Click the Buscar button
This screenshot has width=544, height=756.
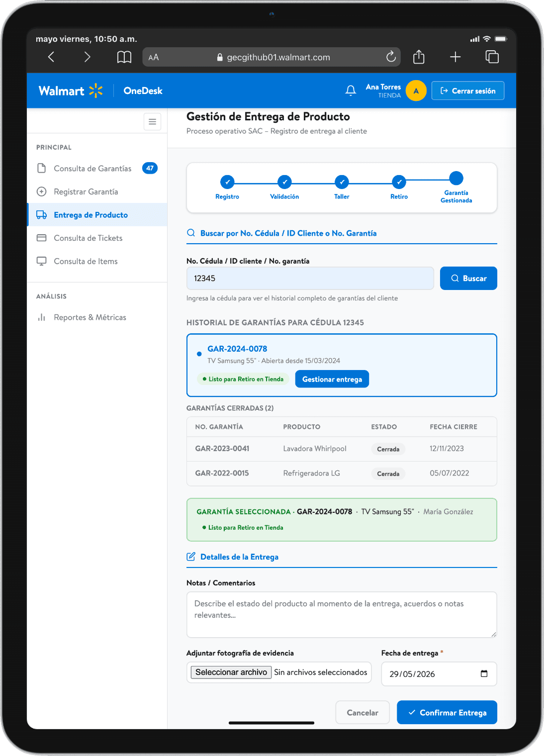pos(468,279)
